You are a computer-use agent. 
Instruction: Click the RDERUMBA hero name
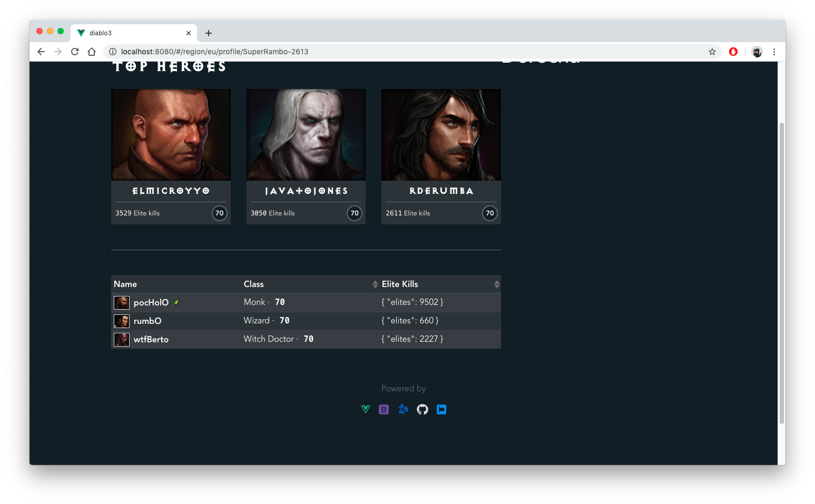[441, 191]
